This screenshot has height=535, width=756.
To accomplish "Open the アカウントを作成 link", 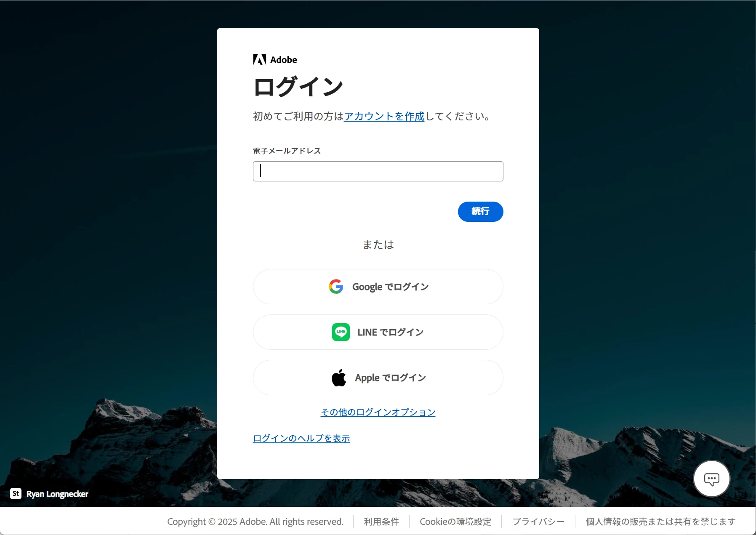I will point(384,116).
